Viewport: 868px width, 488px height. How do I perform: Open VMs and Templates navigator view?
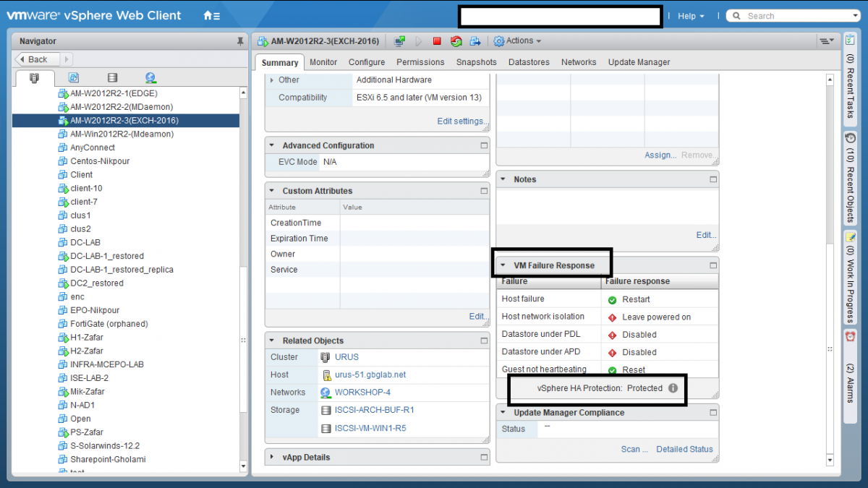pos(74,78)
